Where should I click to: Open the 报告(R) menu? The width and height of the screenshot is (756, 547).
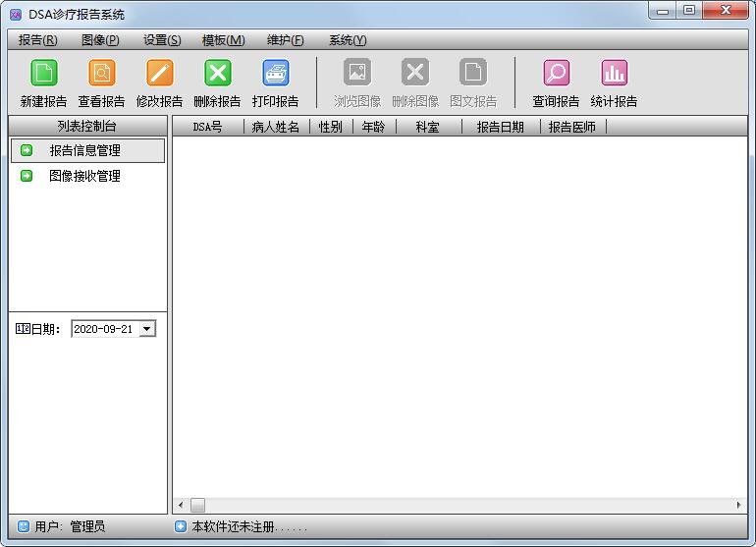point(37,40)
